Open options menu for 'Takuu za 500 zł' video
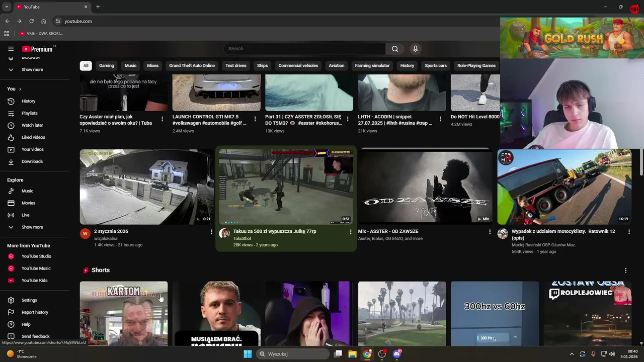 pyautogui.click(x=351, y=232)
